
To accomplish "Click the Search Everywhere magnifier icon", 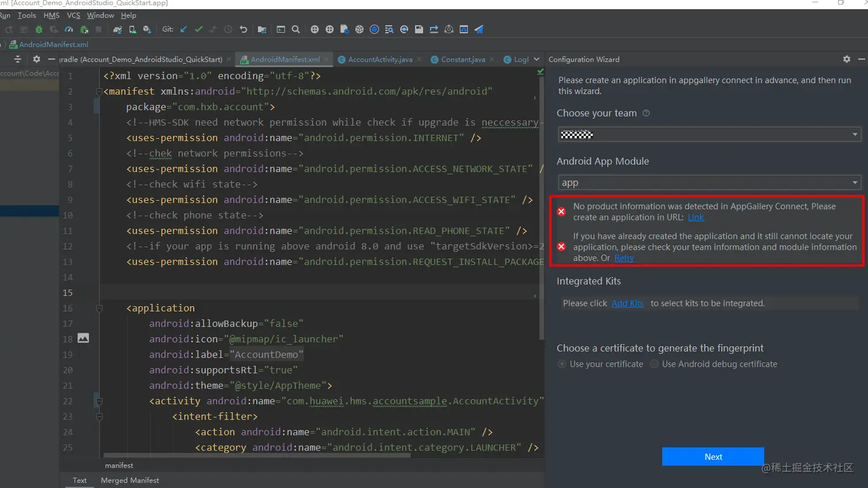I will pos(296,29).
